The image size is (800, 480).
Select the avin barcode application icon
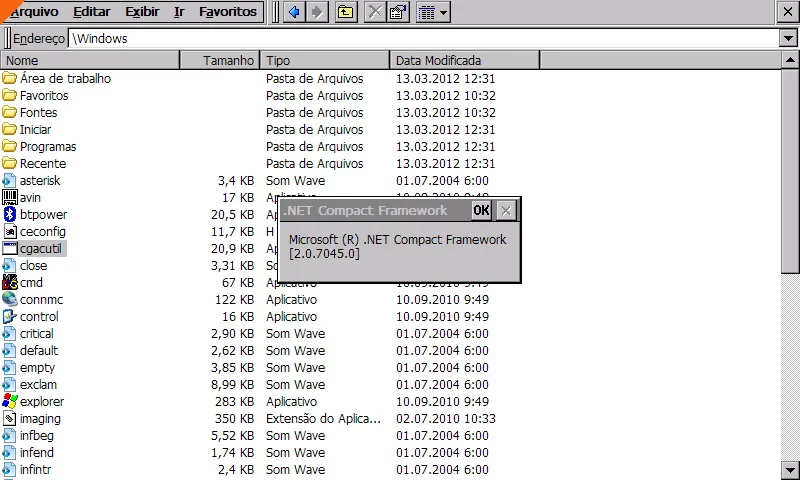coord(9,197)
